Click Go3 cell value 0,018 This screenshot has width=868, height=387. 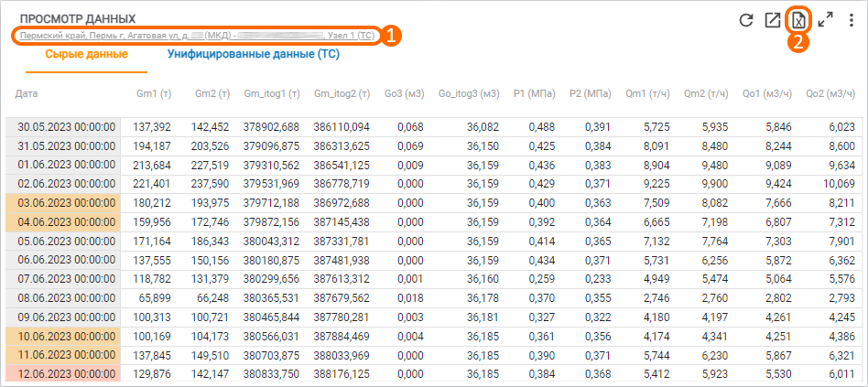point(410,298)
